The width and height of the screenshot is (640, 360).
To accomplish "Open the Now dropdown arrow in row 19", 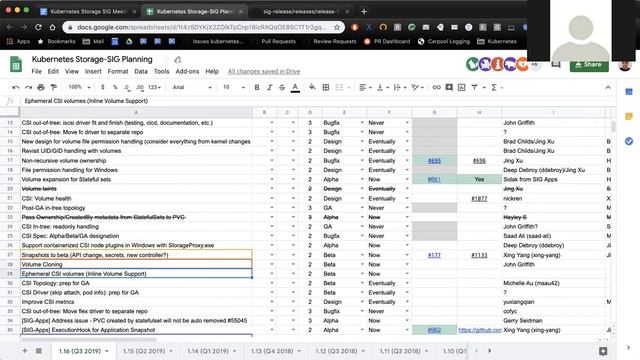I will (x=407, y=179).
